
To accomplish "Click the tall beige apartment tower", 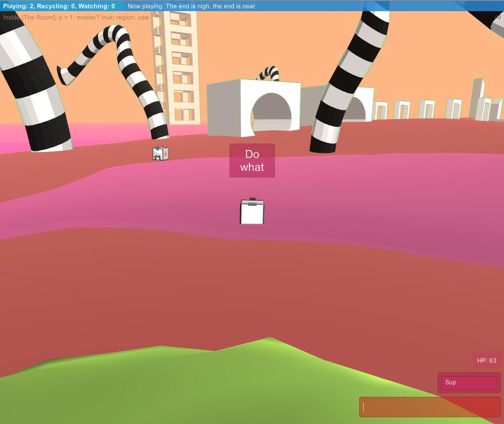I will pos(177,67).
